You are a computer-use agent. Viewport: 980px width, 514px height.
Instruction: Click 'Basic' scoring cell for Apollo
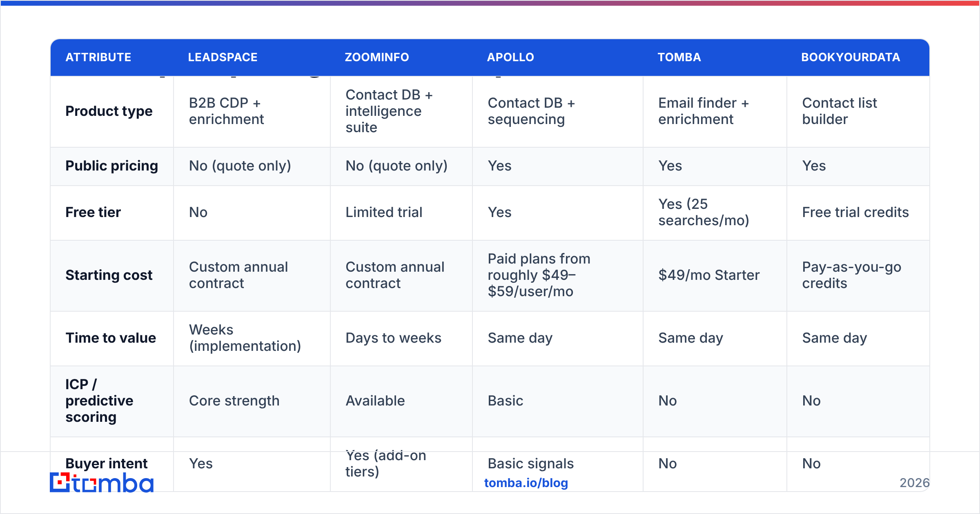[558, 401]
